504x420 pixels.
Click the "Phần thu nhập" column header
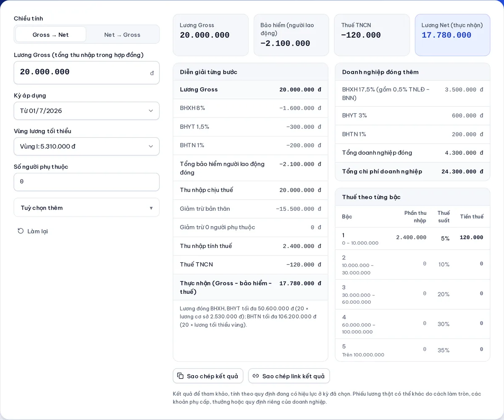point(415,217)
